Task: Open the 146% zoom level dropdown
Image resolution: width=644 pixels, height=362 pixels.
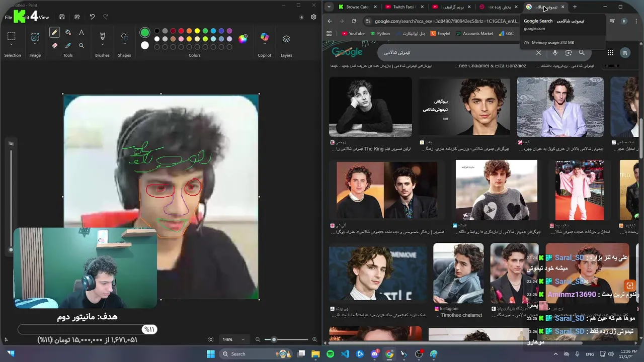Action: click(233, 340)
